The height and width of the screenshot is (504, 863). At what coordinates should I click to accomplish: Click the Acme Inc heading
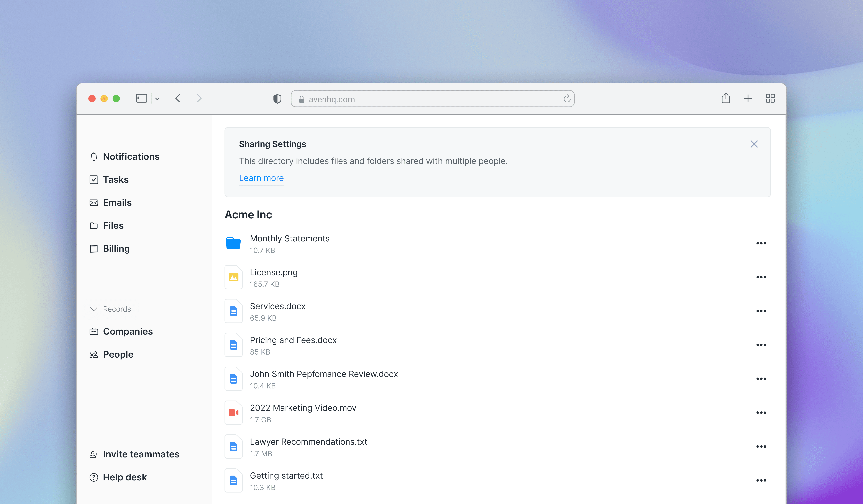pyautogui.click(x=248, y=214)
